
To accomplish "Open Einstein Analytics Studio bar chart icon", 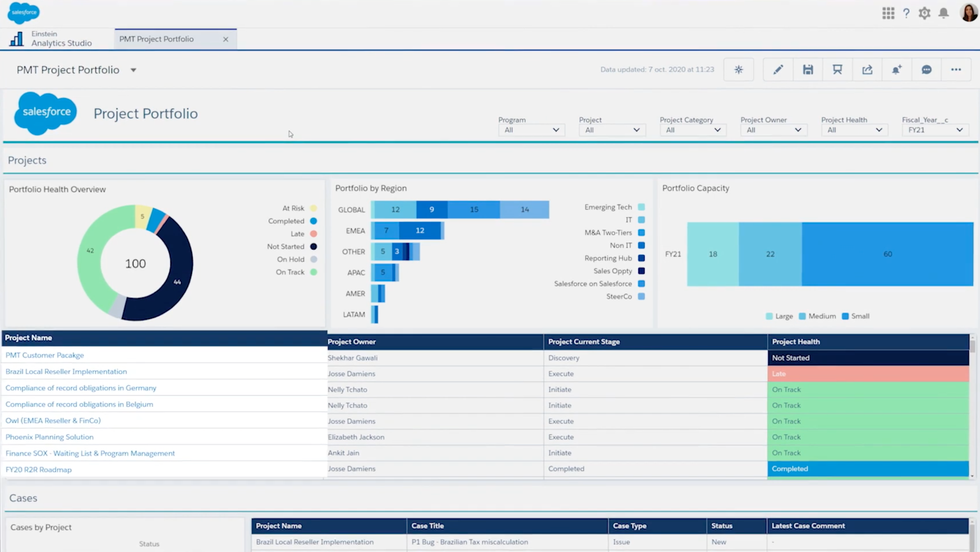I will (16, 39).
